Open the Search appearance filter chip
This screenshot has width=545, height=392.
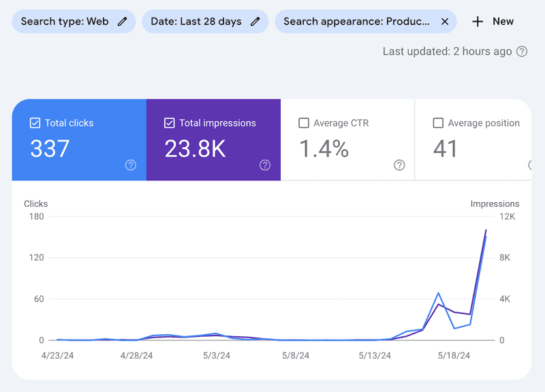356,21
